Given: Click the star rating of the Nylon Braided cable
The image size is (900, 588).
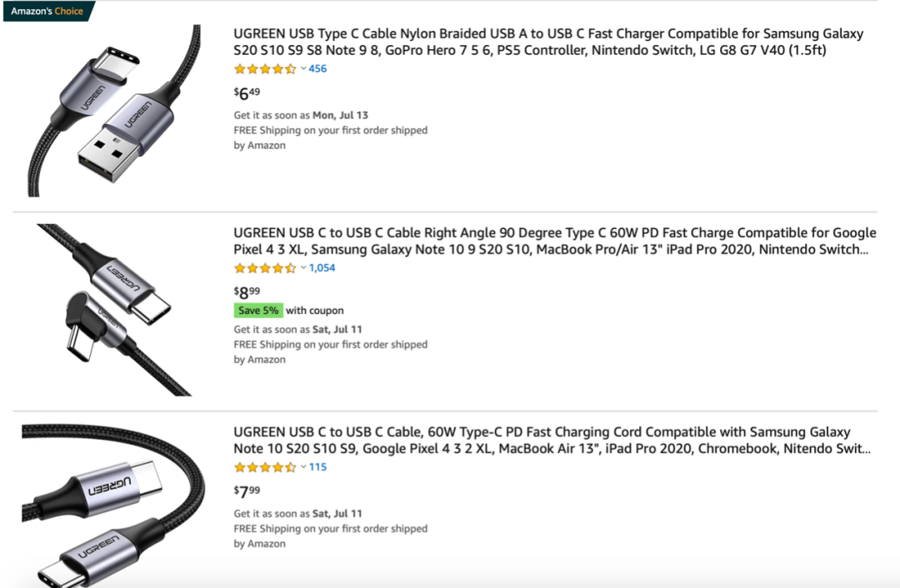Looking at the screenshot, I should 265,69.
